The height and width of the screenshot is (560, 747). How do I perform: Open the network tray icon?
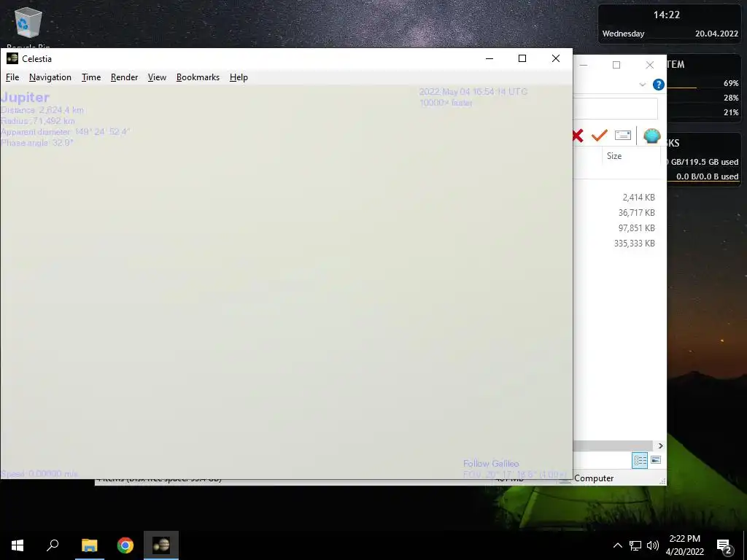[x=635, y=545]
